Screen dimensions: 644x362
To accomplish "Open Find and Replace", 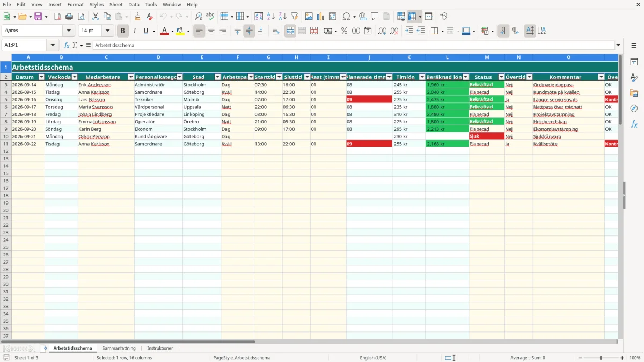I will pos(199,17).
